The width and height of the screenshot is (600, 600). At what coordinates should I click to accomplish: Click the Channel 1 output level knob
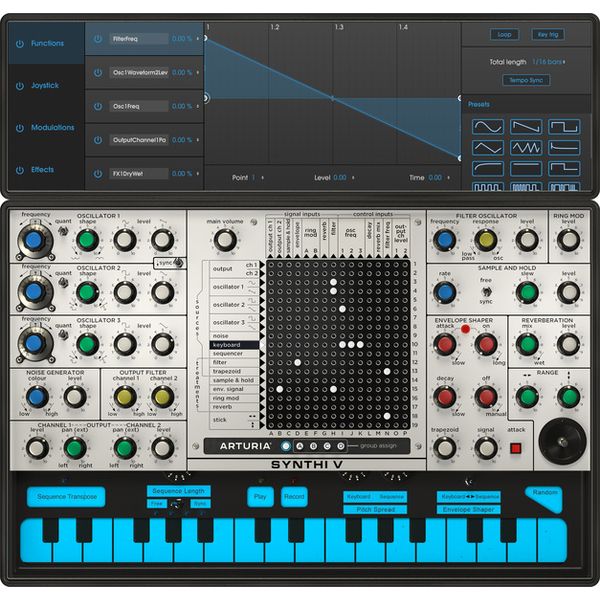click(37, 448)
